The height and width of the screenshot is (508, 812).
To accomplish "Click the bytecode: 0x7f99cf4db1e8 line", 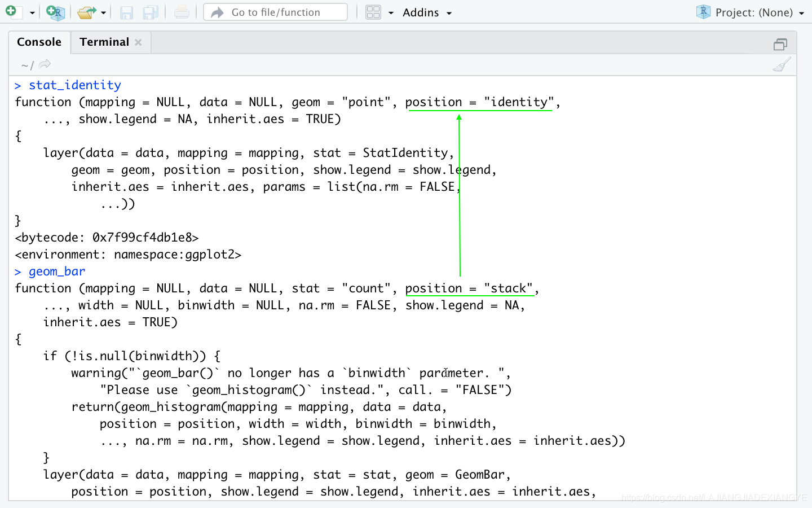I will coord(107,238).
